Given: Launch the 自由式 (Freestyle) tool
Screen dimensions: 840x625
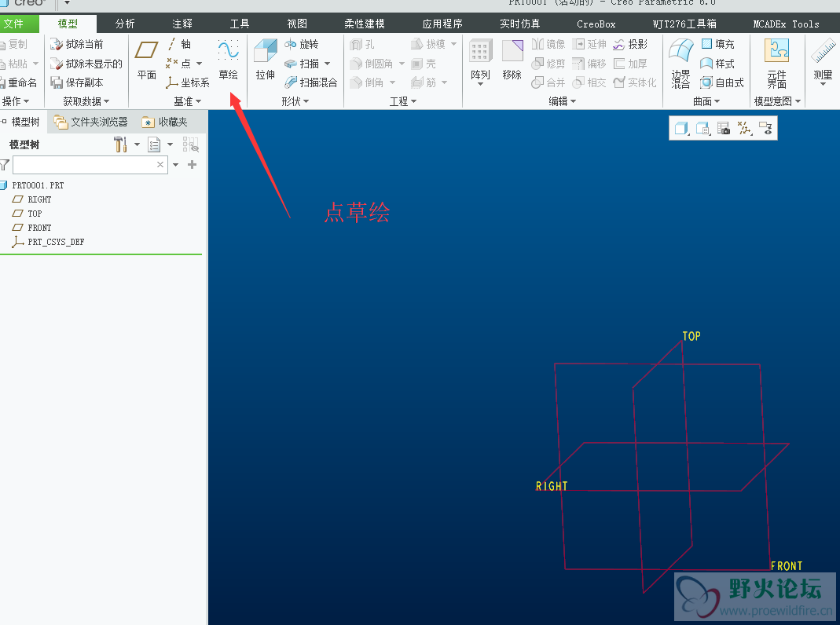Looking at the screenshot, I should click(x=722, y=82).
